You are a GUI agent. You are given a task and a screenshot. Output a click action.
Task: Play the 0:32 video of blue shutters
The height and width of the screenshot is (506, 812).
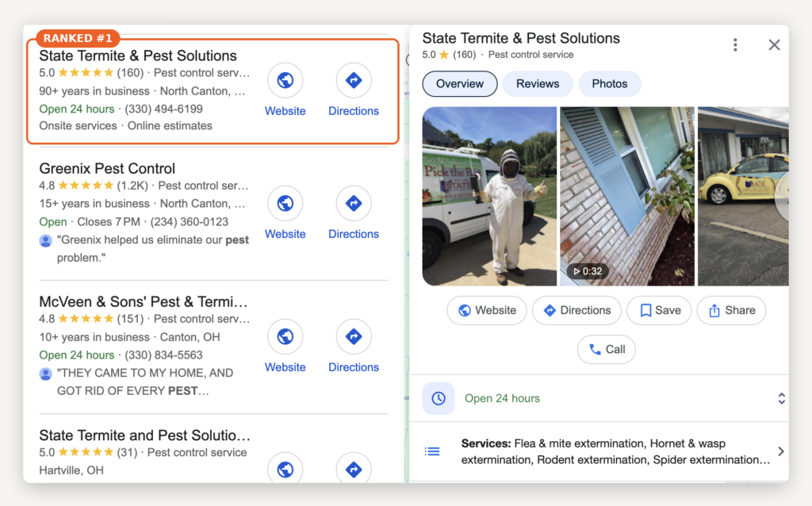(627, 196)
